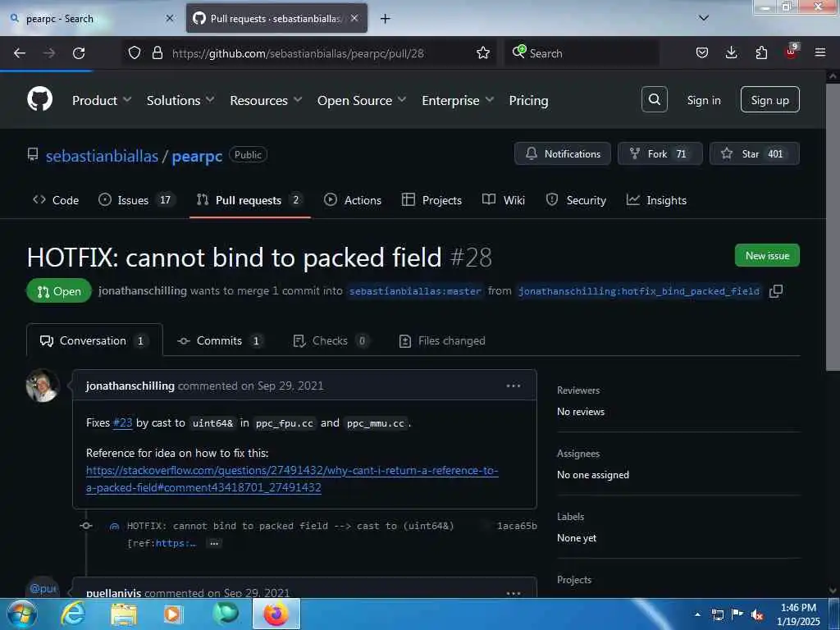The width and height of the screenshot is (840, 630).
Task: Open Windows Start button
Action: point(22,614)
